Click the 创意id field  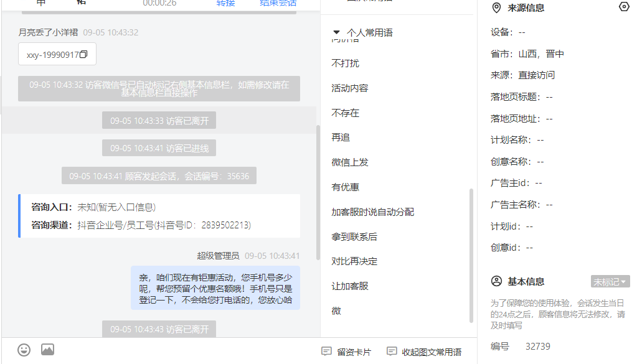pyautogui.click(x=512, y=248)
